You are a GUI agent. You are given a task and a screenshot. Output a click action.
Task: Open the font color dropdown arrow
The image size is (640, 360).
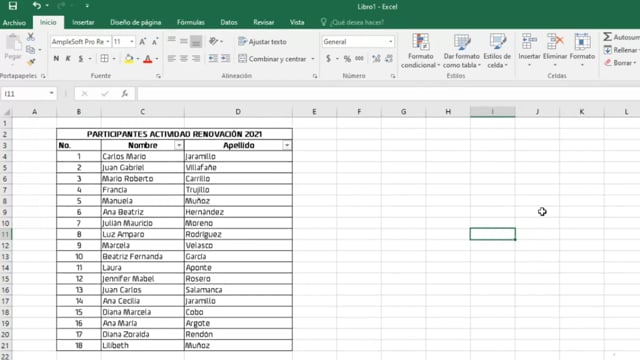point(157,59)
